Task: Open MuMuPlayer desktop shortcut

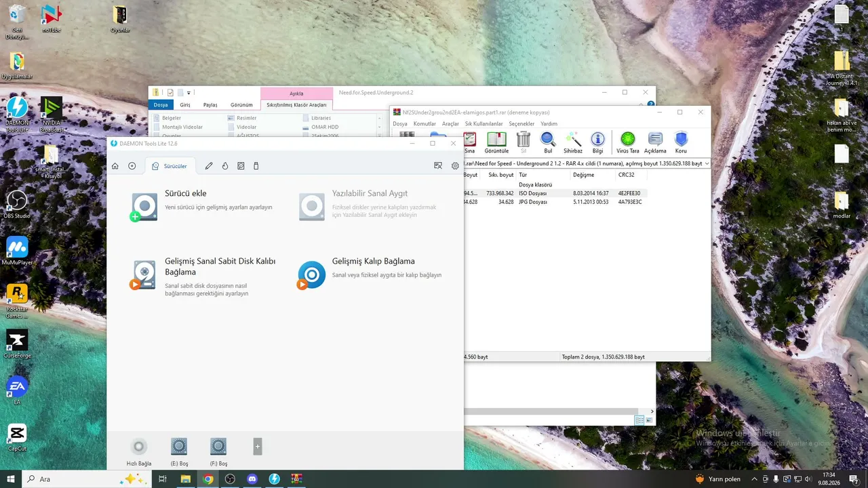Action: point(17,251)
